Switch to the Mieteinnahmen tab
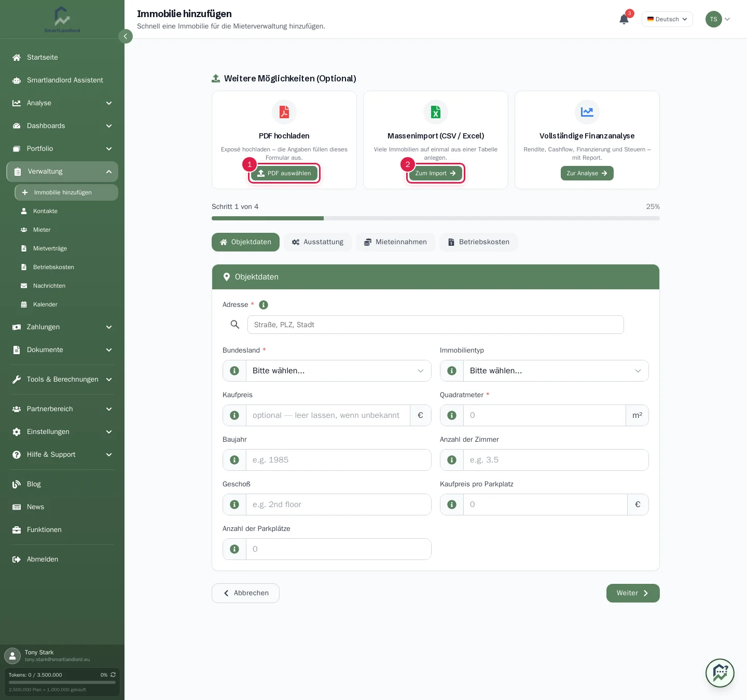 coord(395,242)
